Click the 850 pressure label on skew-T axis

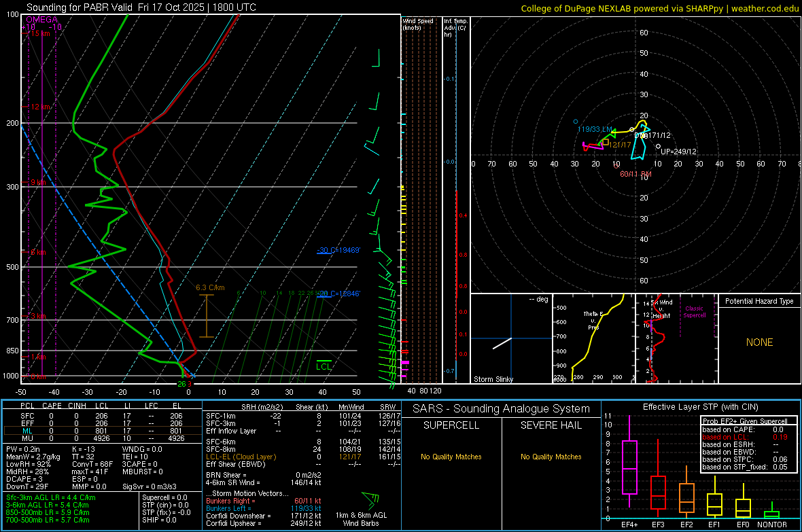(x=12, y=351)
